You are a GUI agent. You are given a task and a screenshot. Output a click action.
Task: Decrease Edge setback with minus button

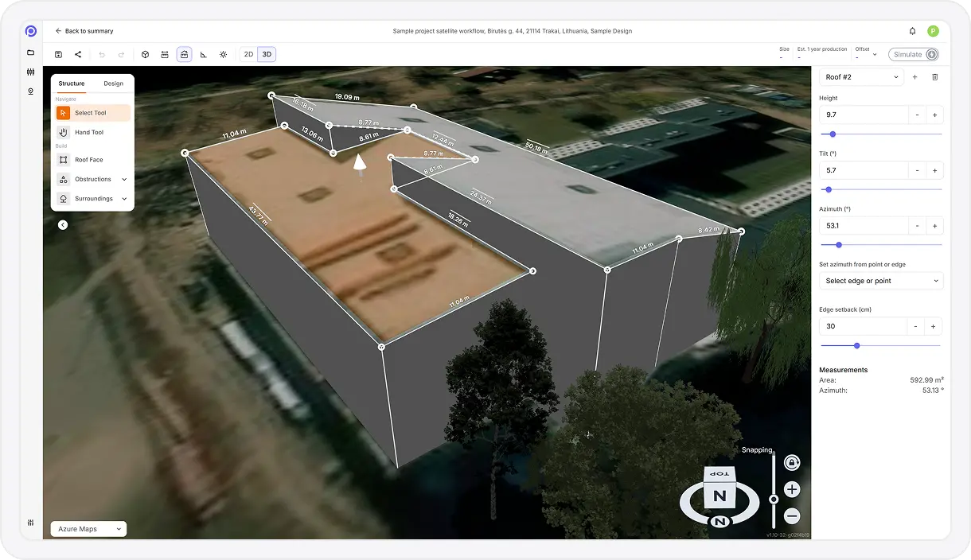(x=916, y=326)
